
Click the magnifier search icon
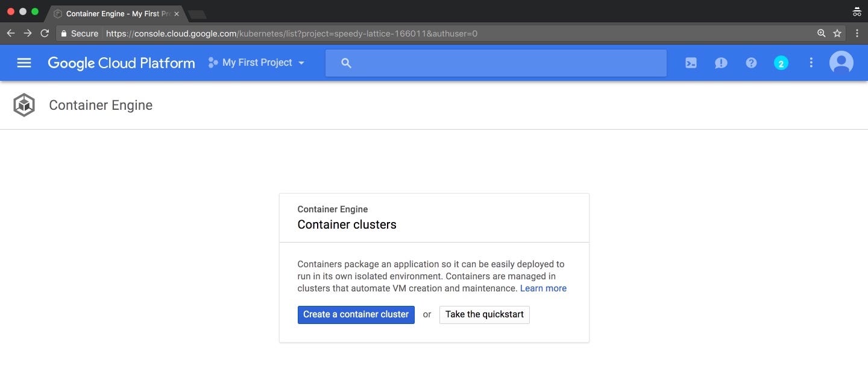coord(346,63)
